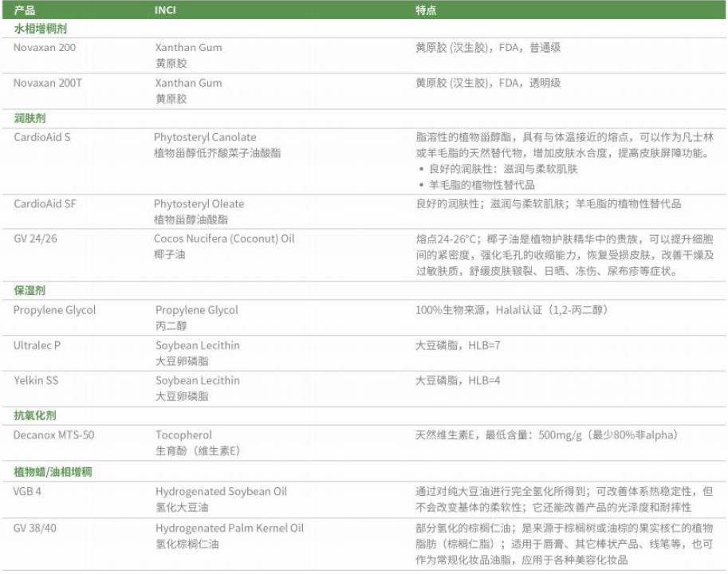Screen dimensions: 728x574
Task: Select the VGB 4 product name
Action: tap(27, 491)
